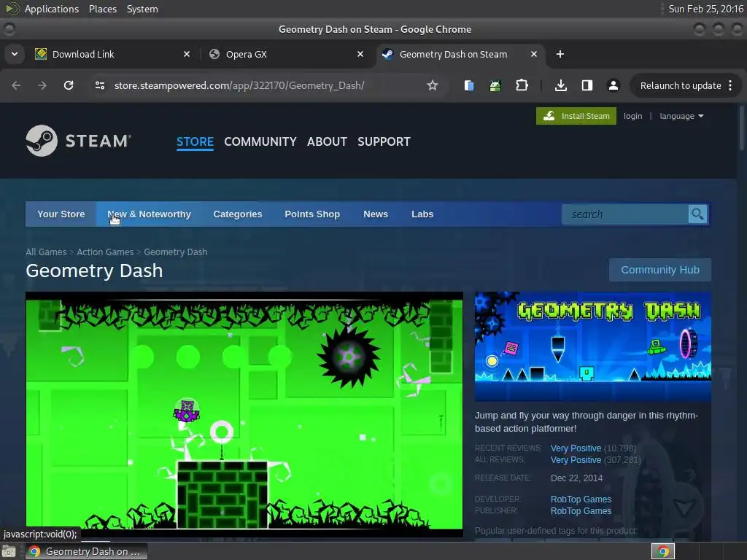Click the Dec 22, 2014 release date
747x560 pixels.
coord(576,478)
